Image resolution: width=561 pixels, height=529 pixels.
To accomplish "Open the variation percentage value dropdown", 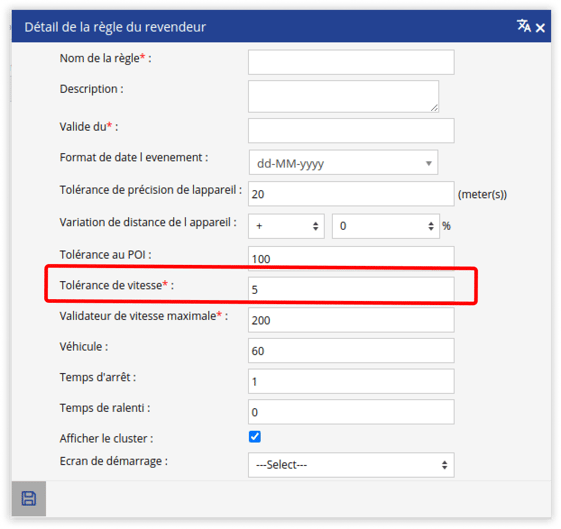I will pos(386,226).
